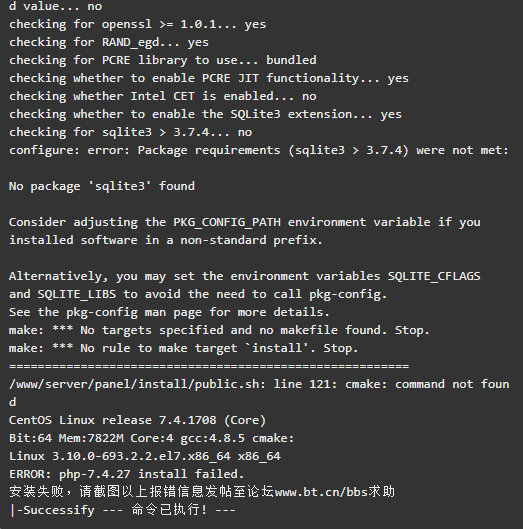523x529 pixels.
Task: Click the 'checking for sqlite3 > 3.7.4... no' line
Action: pos(130,133)
